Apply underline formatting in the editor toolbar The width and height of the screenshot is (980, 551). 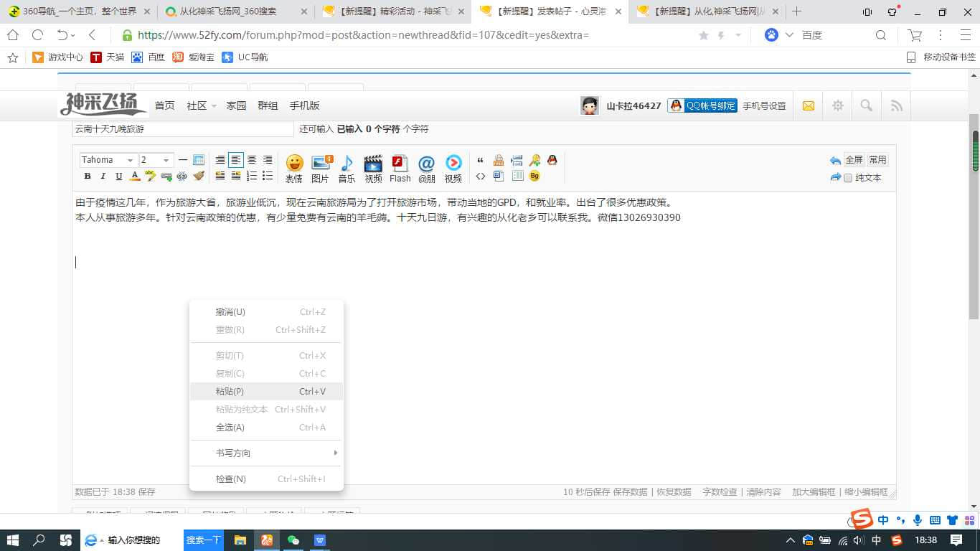click(x=119, y=176)
